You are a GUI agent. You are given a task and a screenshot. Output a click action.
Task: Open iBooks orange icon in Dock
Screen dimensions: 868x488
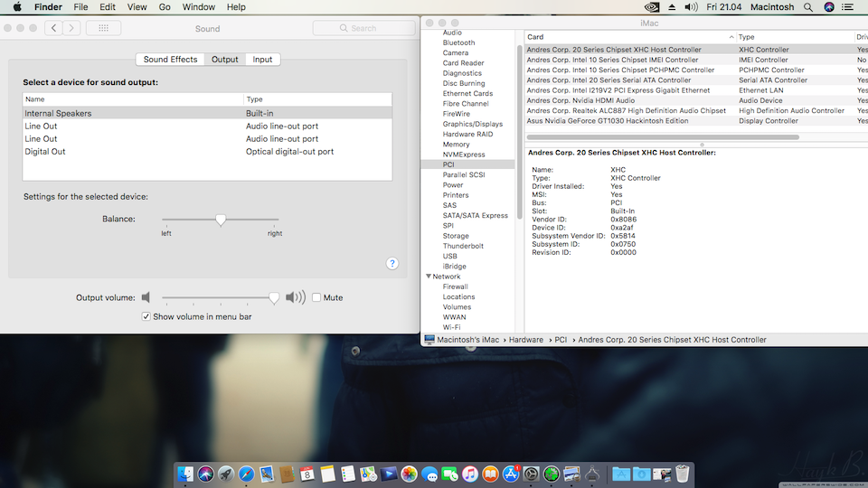coord(490,474)
